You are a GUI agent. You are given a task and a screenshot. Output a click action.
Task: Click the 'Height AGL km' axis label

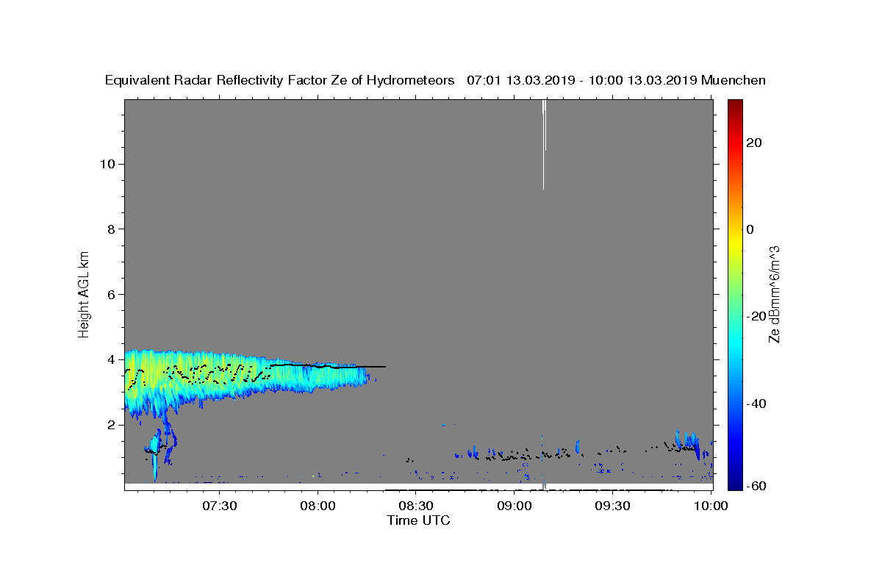(x=85, y=293)
